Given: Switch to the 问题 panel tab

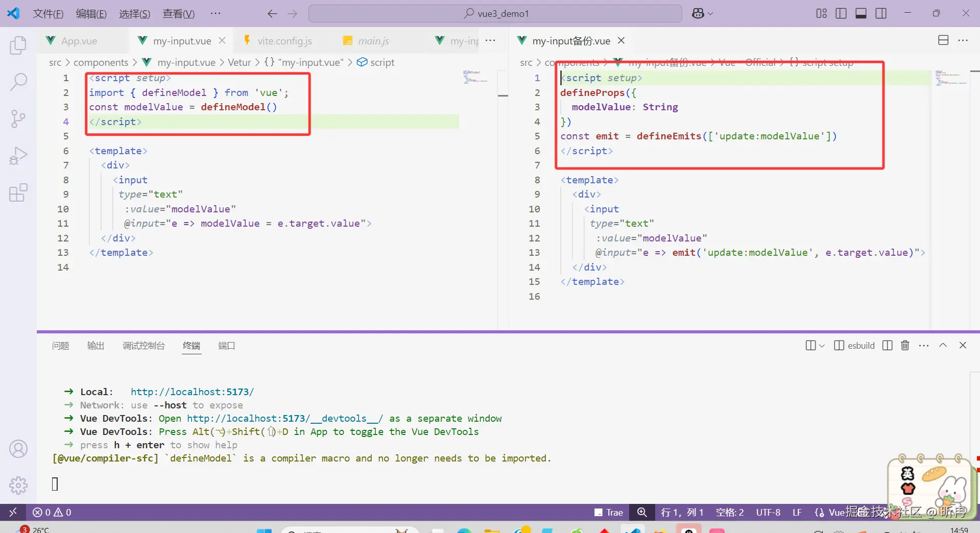Looking at the screenshot, I should (60, 346).
